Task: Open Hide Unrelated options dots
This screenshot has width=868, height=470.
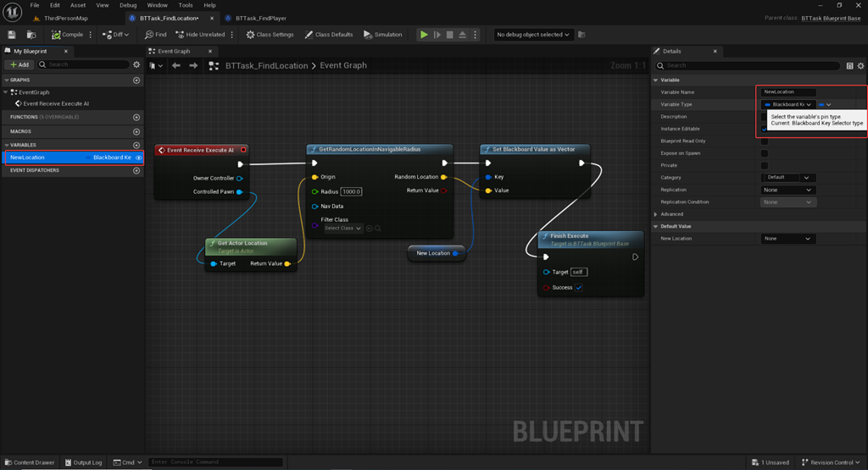Action: click(232, 35)
